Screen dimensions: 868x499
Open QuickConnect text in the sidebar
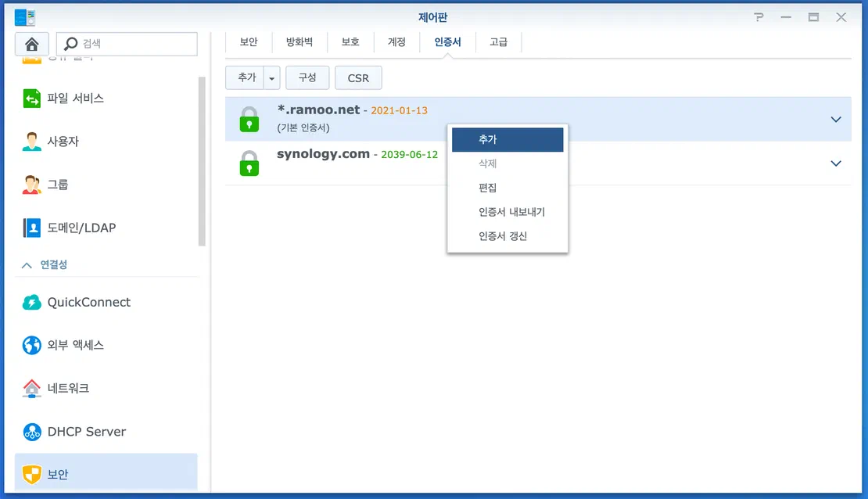pos(89,303)
